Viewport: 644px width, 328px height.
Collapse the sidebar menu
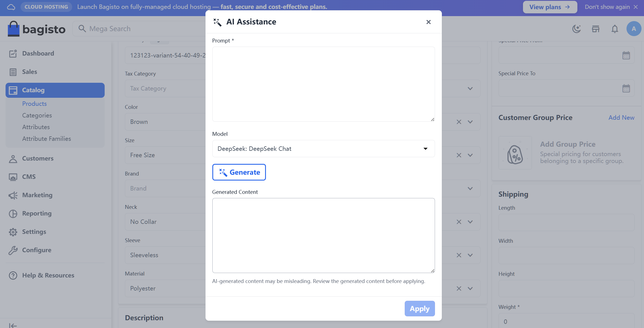pos(13,325)
